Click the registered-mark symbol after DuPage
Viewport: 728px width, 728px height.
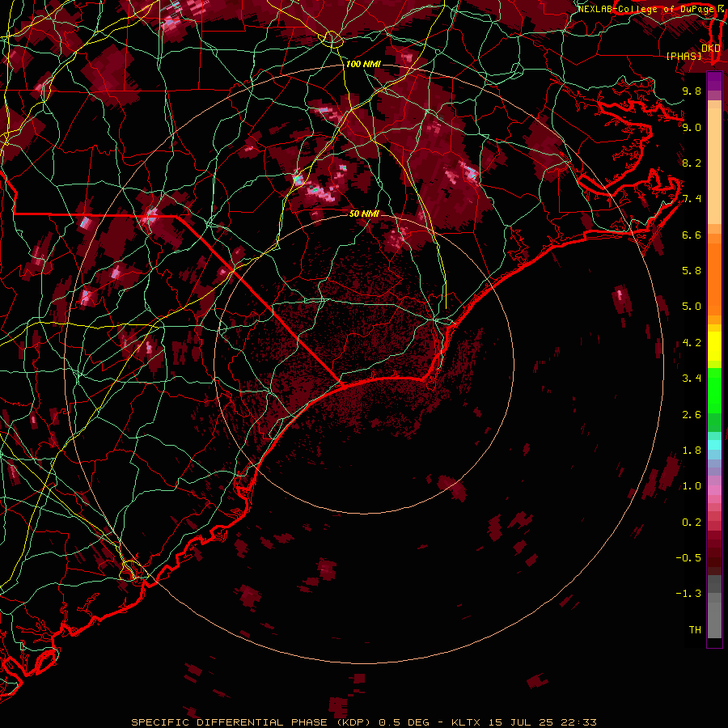[720, 9]
